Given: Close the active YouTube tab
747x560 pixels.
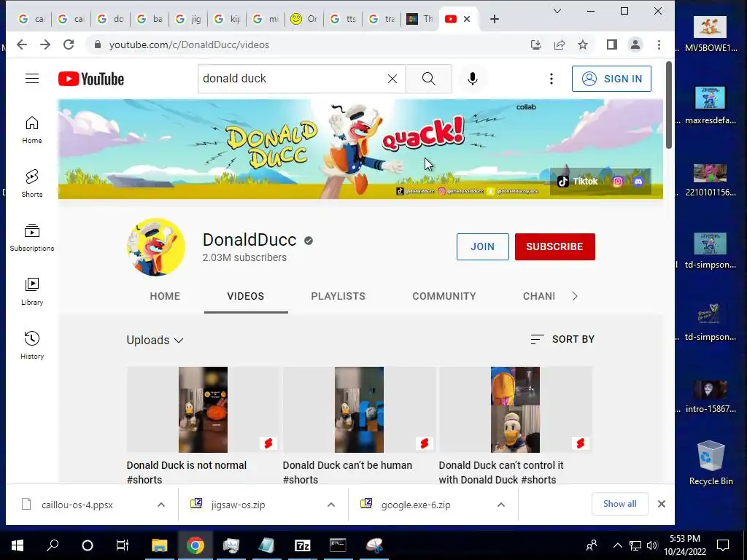Looking at the screenshot, I should pos(467,19).
